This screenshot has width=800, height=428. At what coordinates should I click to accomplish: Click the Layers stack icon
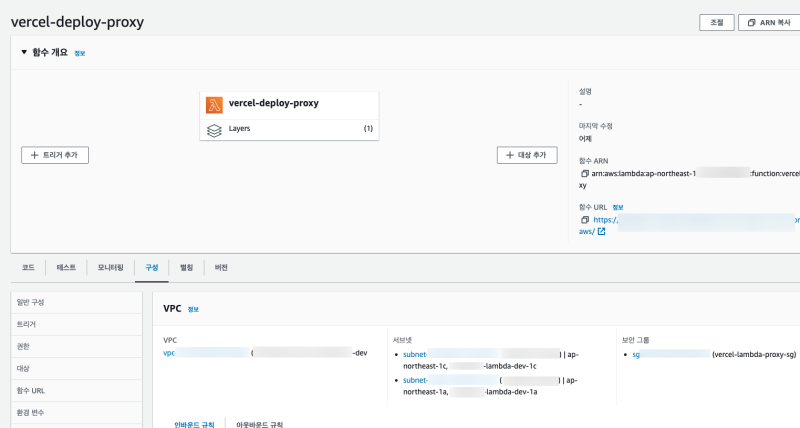click(214, 131)
